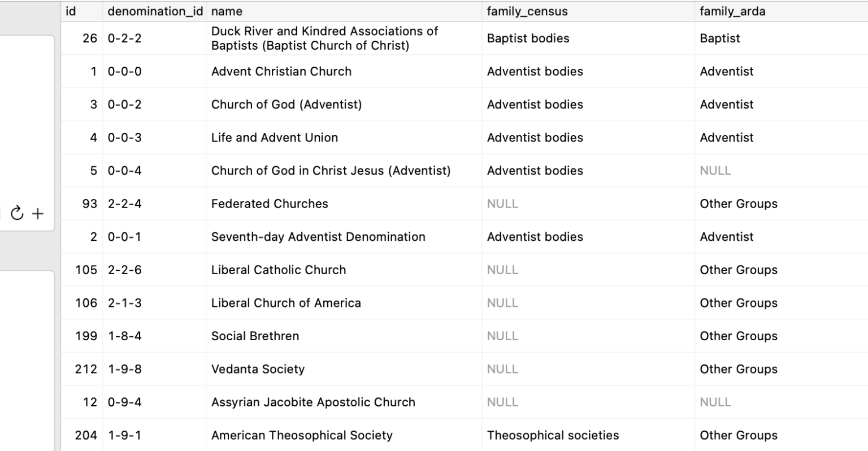Click the Federated Churches NULL family_census cell
This screenshot has width=868, height=451.
(502, 204)
